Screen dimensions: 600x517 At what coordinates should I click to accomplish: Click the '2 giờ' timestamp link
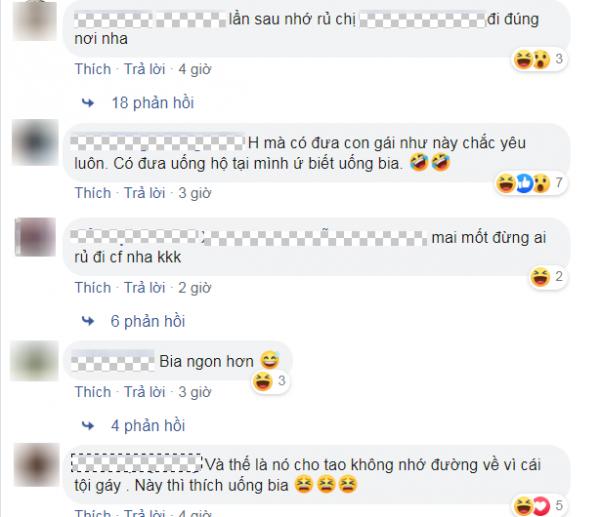pos(195,288)
